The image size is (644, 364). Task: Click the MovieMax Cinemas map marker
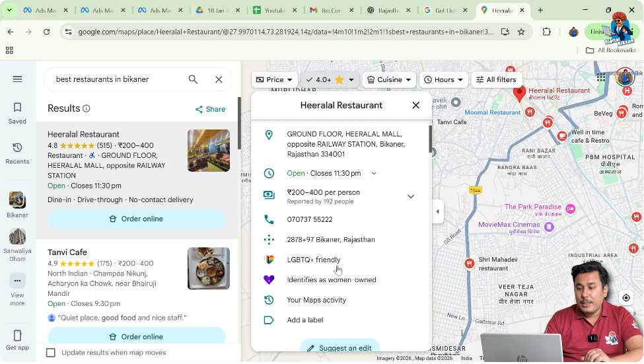tap(549, 227)
